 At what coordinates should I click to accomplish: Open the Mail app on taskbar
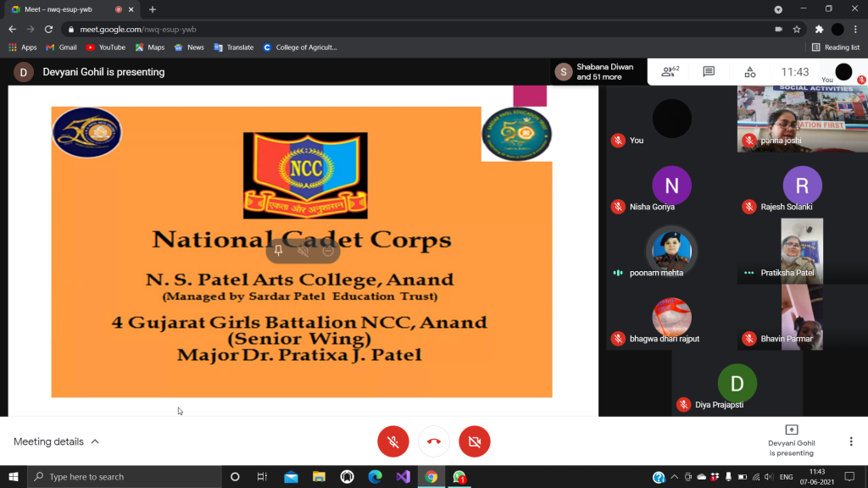click(x=291, y=476)
